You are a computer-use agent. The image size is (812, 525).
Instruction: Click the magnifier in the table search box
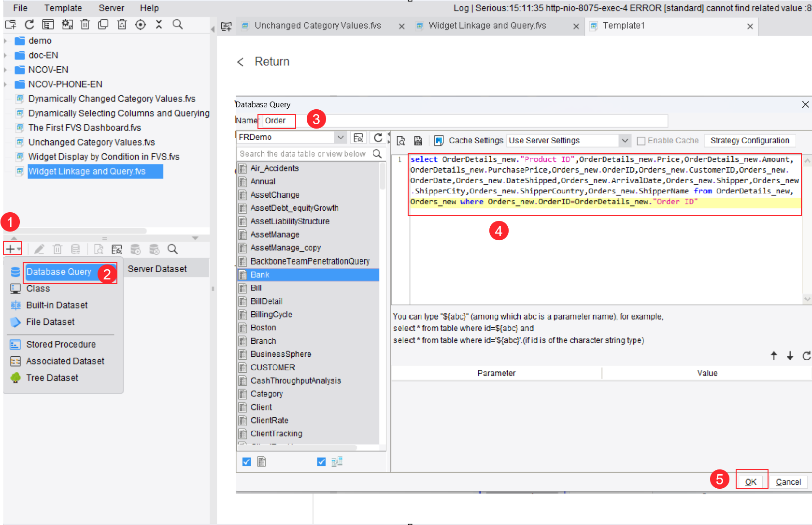(x=377, y=154)
